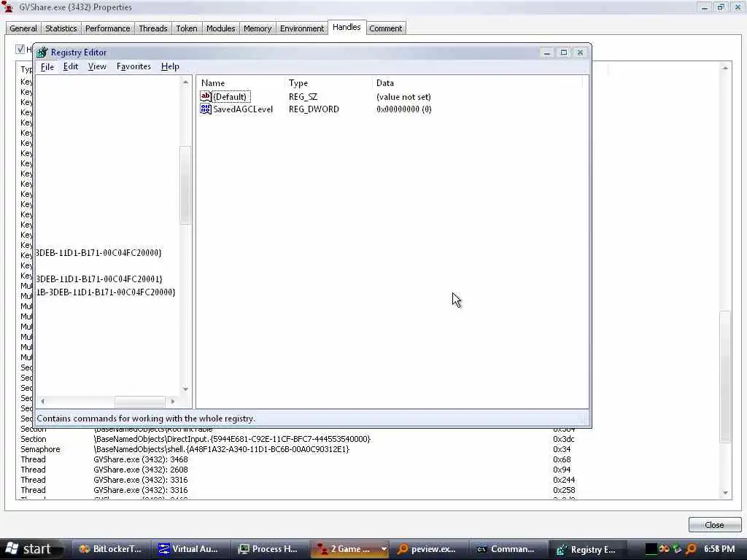747x560 pixels.
Task: Switch to the General tab
Action: coord(23,28)
